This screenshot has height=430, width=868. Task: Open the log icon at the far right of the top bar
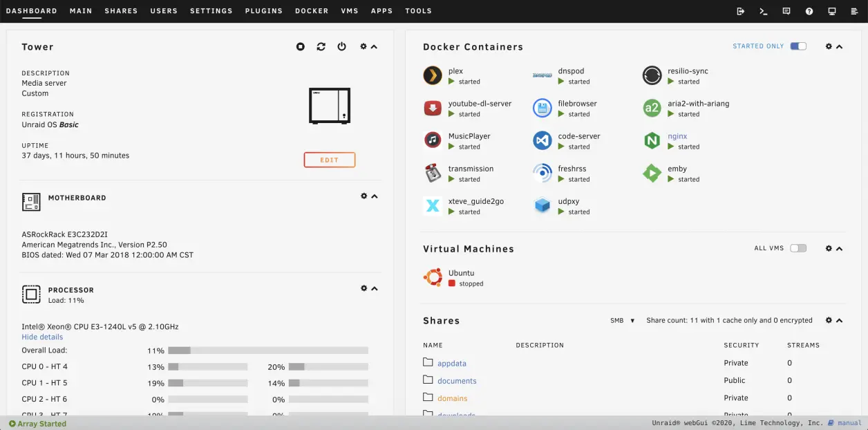click(x=855, y=11)
